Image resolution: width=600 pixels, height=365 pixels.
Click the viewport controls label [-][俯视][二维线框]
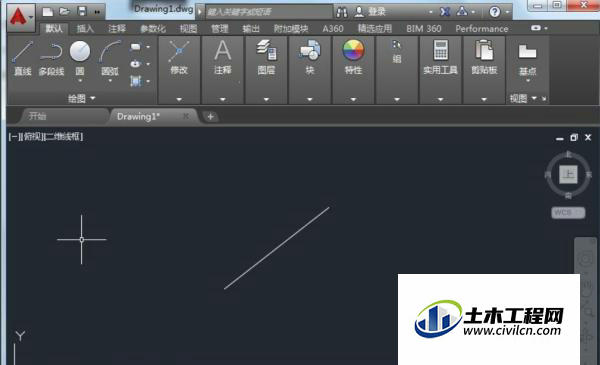click(46, 137)
